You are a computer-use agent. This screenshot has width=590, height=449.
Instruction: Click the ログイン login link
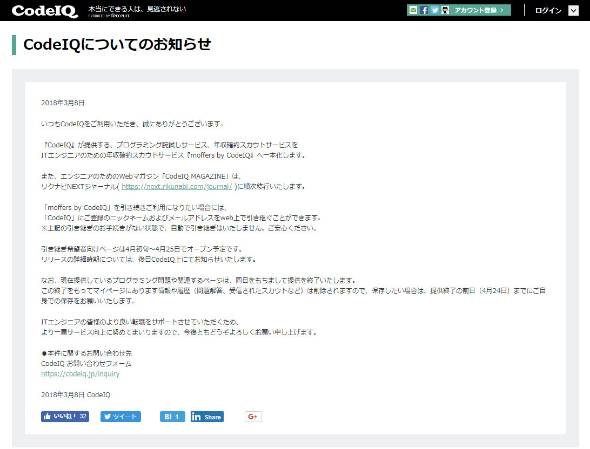[x=548, y=11]
